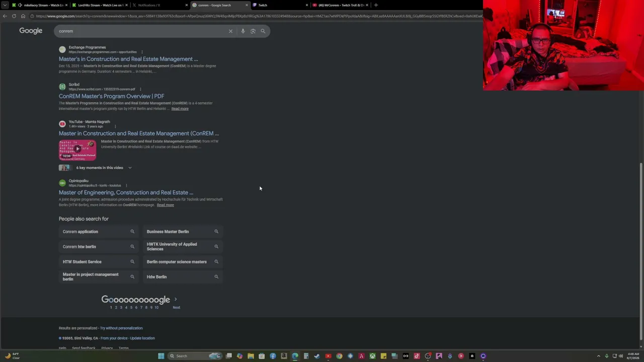Viewport: 644px width, 362px height.
Task: Show hidden system tray icons
Action: tap(598, 356)
